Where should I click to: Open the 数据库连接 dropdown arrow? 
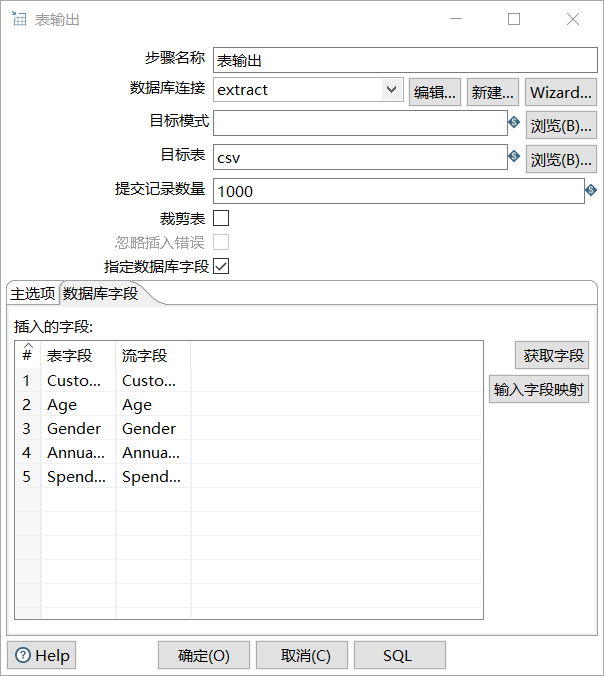391,90
